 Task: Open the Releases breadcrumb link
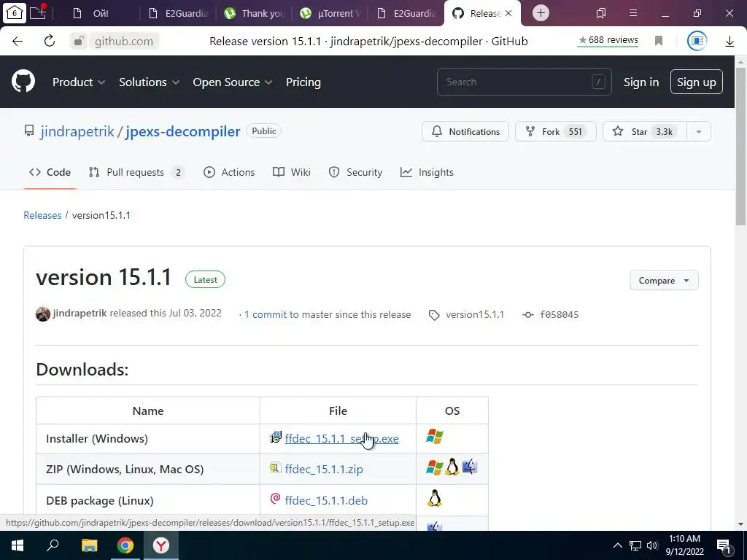tap(42, 215)
